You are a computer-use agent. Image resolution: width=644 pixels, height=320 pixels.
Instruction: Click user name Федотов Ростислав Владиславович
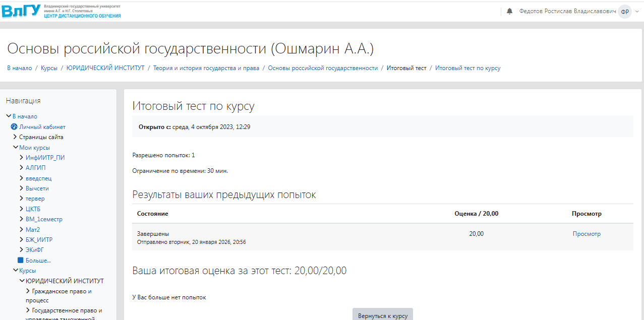pyautogui.click(x=567, y=11)
